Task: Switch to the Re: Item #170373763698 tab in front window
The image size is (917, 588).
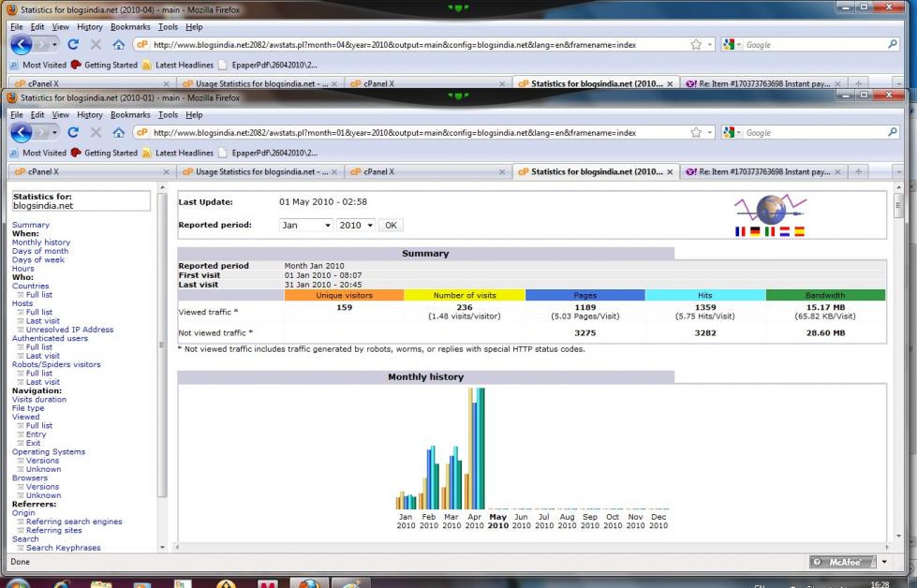Action: [759, 172]
